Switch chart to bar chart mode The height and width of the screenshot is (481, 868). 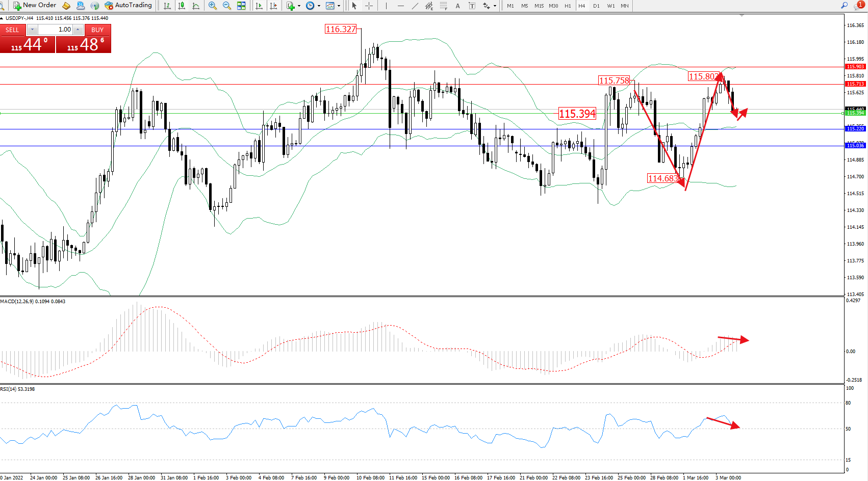pyautogui.click(x=167, y=6)
